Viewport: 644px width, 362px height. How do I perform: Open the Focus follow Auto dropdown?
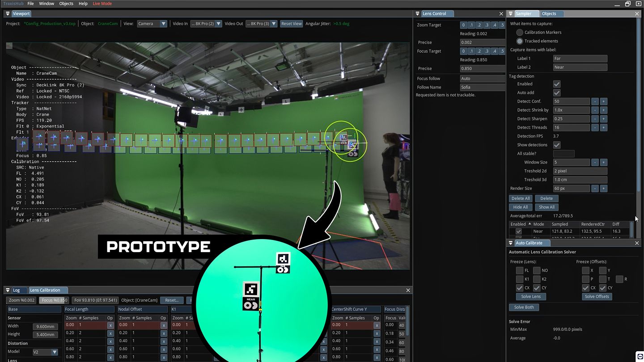click(x=483, y=79)
